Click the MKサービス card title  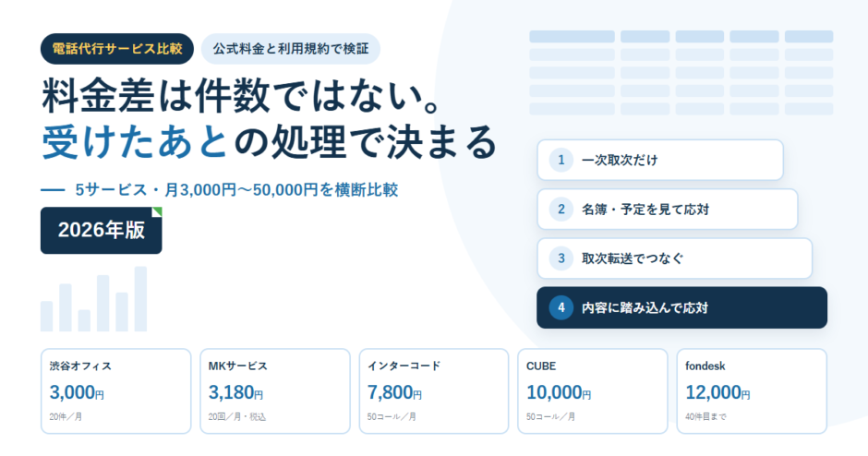click(237, 366)
